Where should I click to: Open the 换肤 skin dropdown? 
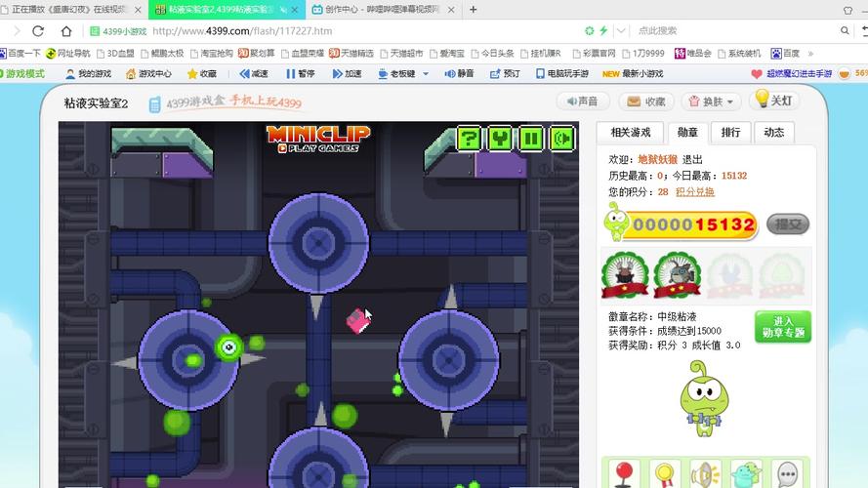click(x=711, y=102)
